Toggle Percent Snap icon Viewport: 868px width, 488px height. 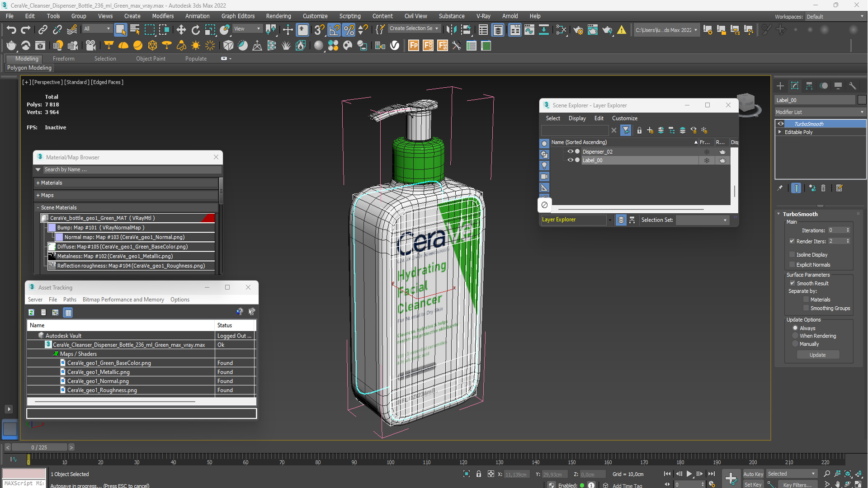(x=349, y=30)
